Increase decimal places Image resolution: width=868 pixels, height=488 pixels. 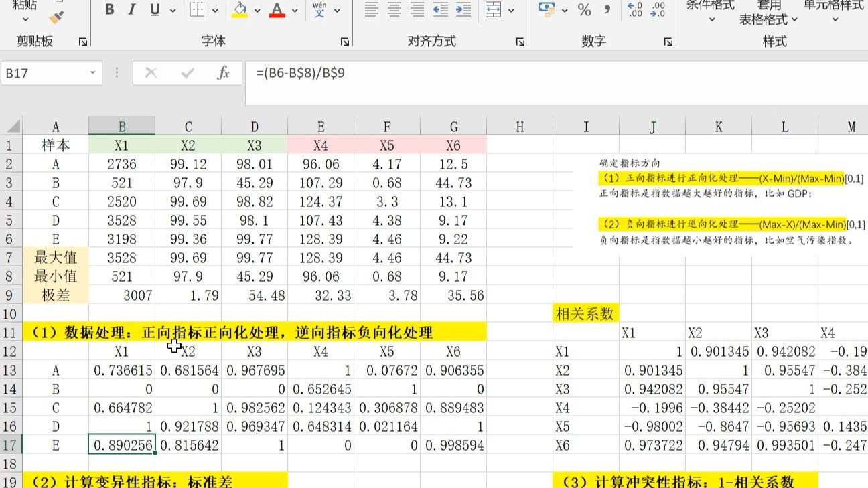point(635,10)
